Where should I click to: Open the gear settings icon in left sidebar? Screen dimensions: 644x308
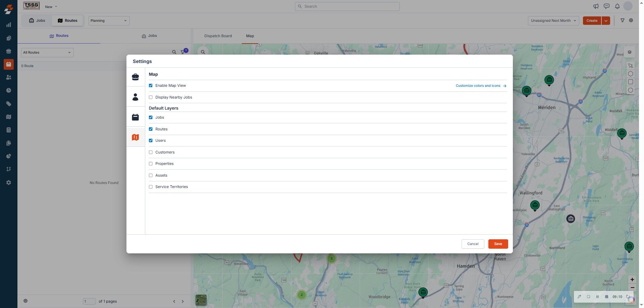coord(9,183)
